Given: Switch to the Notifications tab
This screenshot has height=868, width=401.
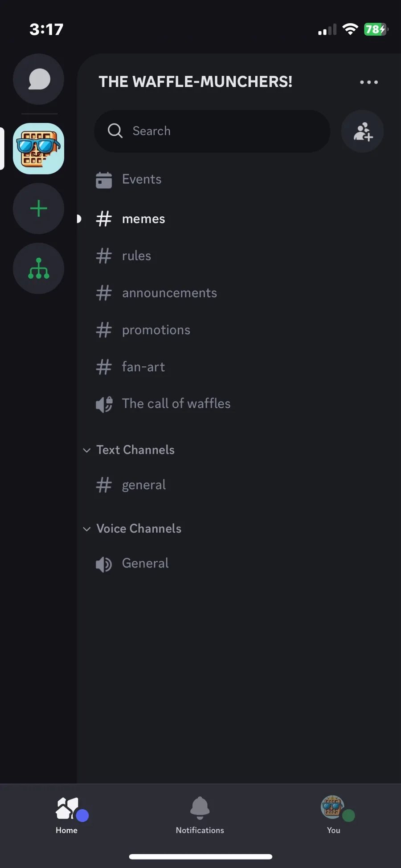Looking at the screenshot, I should click(x=200, y=815).
